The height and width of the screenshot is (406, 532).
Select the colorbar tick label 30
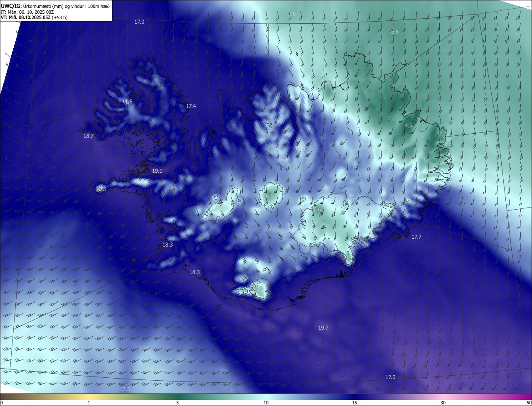(x=443, y=403)
